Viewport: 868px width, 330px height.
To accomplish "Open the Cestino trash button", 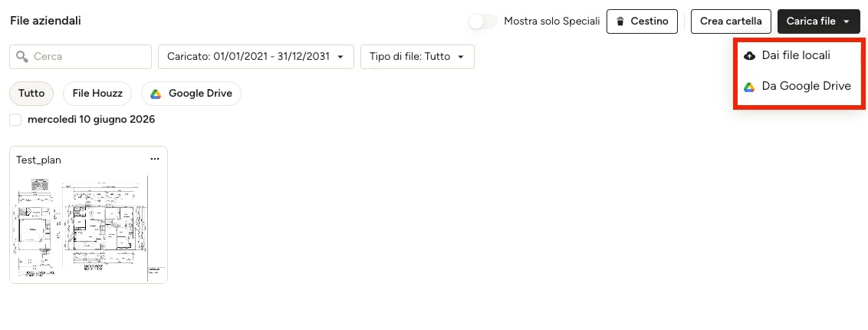I will (x=642, y=21).
